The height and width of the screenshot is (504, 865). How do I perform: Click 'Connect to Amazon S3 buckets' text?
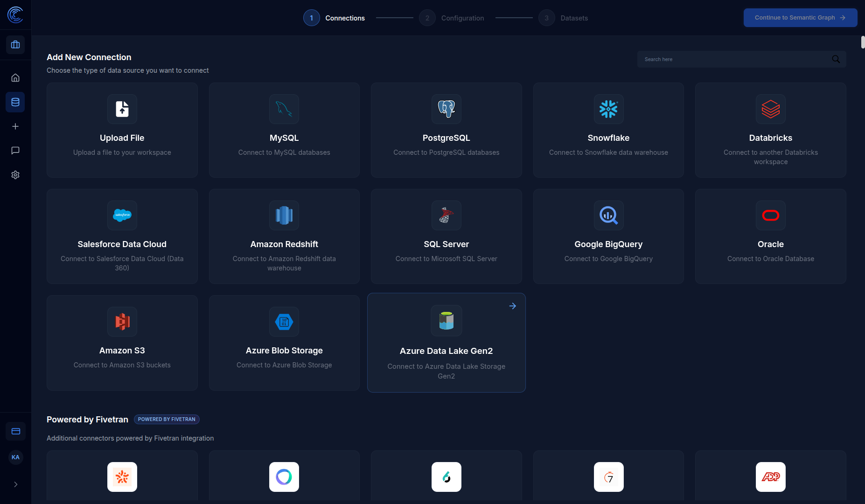pyautogui.click(x=122, y=365)
